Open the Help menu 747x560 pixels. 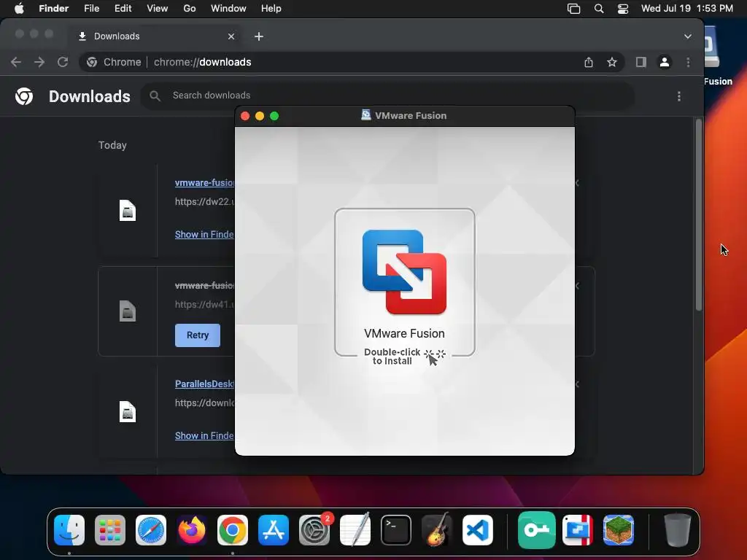coord(271,9)
